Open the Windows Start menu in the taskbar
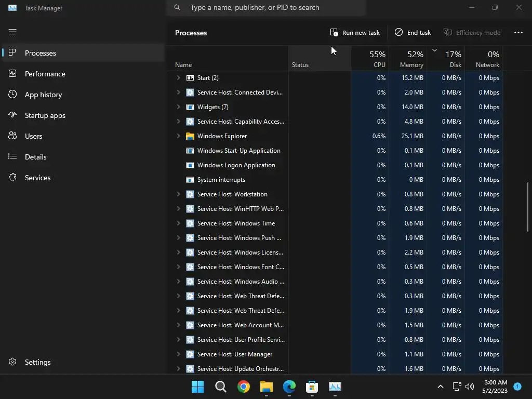The width and height of the screenshot is (532, 399). point(197,387)
